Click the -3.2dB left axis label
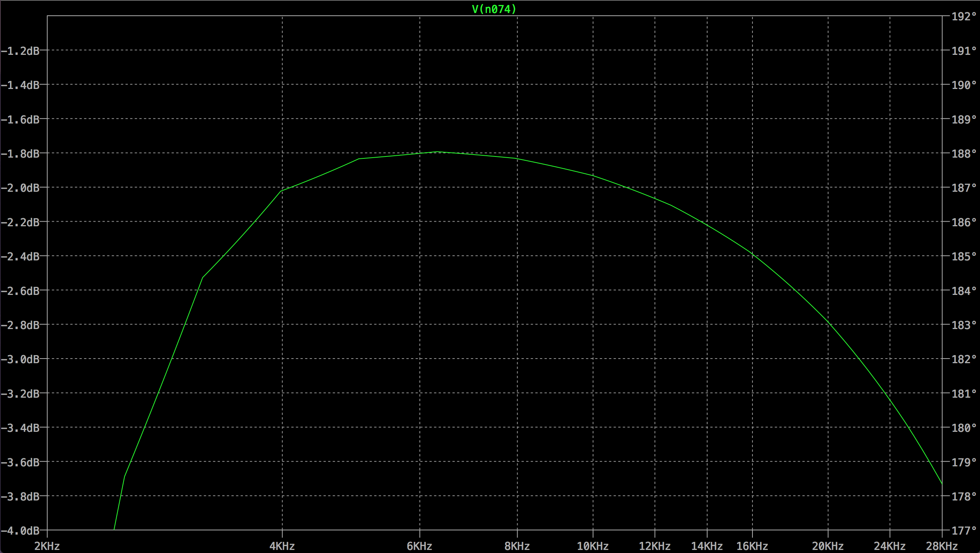 [x=20, y=393]
